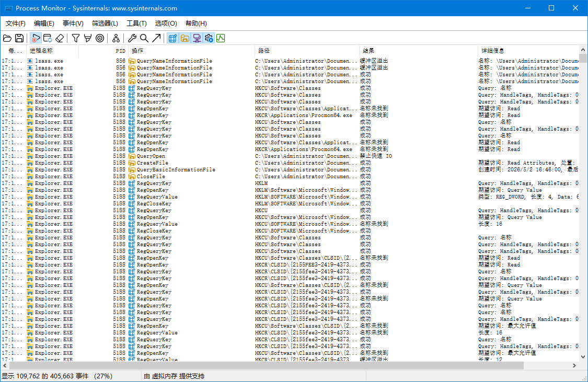Click the event count status bar text

click(57, 376)
